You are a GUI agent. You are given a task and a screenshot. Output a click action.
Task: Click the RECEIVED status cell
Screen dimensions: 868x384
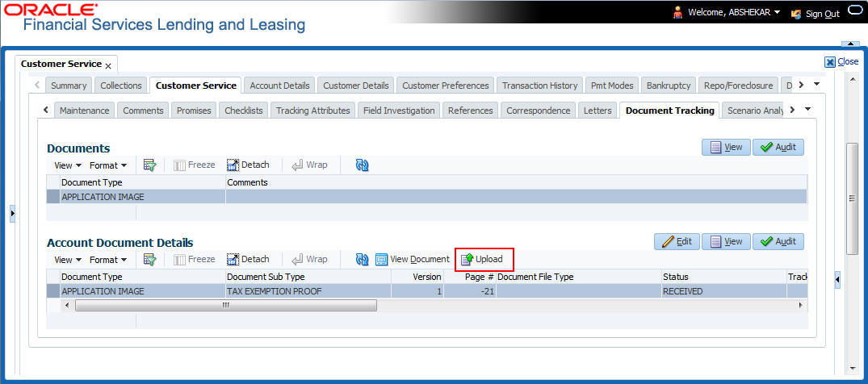pos(724,291)
